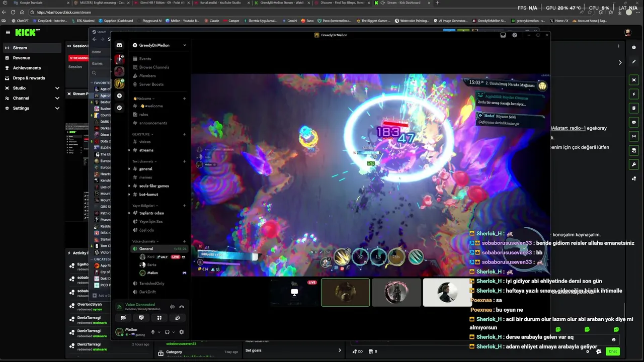Click Kick info icon in right toolbar
This screenshot has width=644, height=362.
[x=634, y=47]
